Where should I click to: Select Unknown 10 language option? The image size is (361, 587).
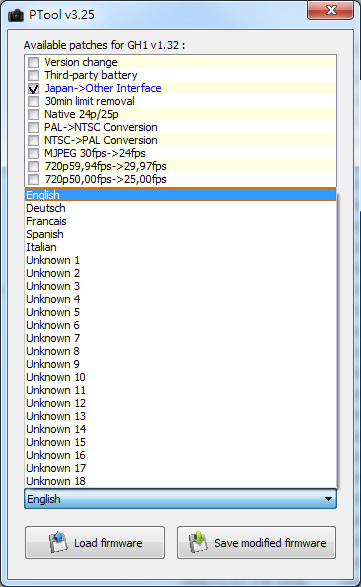(x=180, y=377)
